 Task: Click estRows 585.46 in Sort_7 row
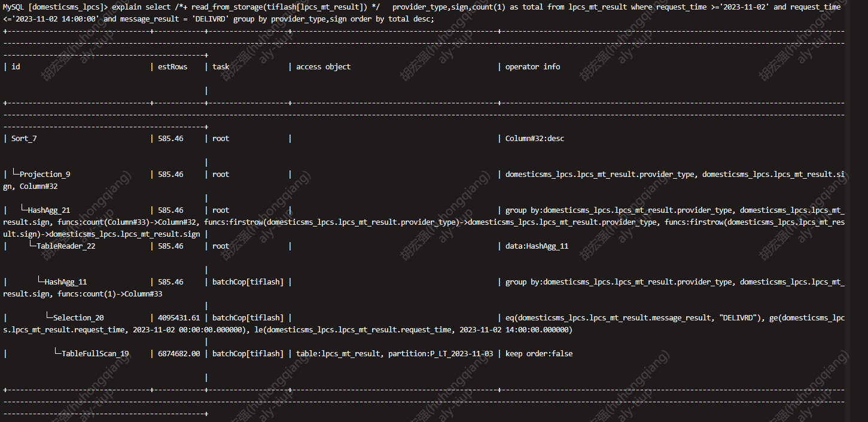[x=170, y=139]
